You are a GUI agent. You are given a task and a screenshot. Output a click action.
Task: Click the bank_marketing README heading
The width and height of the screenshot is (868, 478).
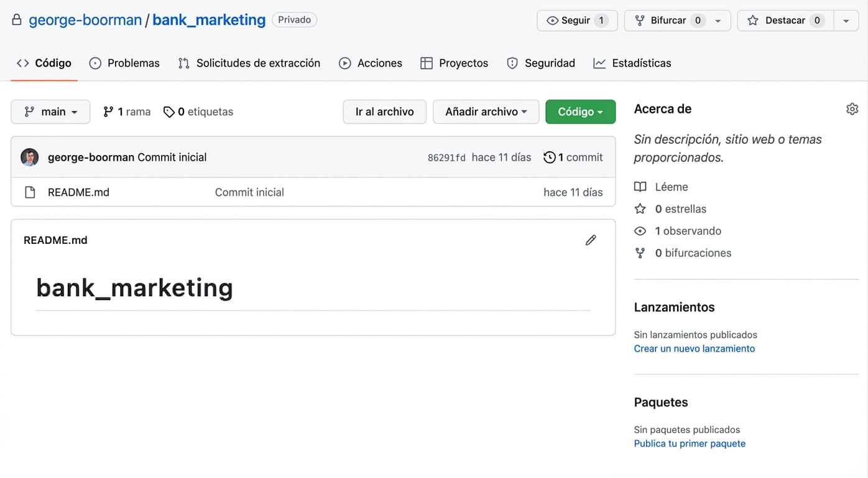pyautogui.click(x=135, y=288)
